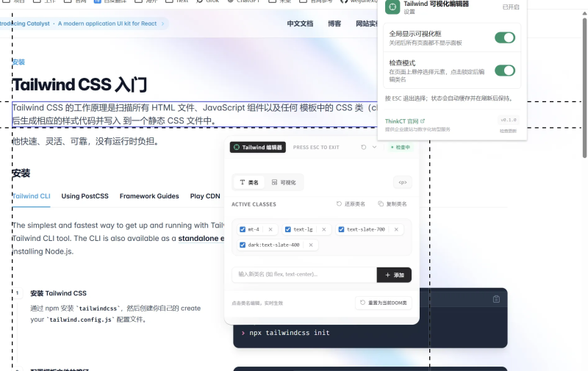588x371 pixels.
Task: Click the text-slate-700 class name text
Action: 366,229
